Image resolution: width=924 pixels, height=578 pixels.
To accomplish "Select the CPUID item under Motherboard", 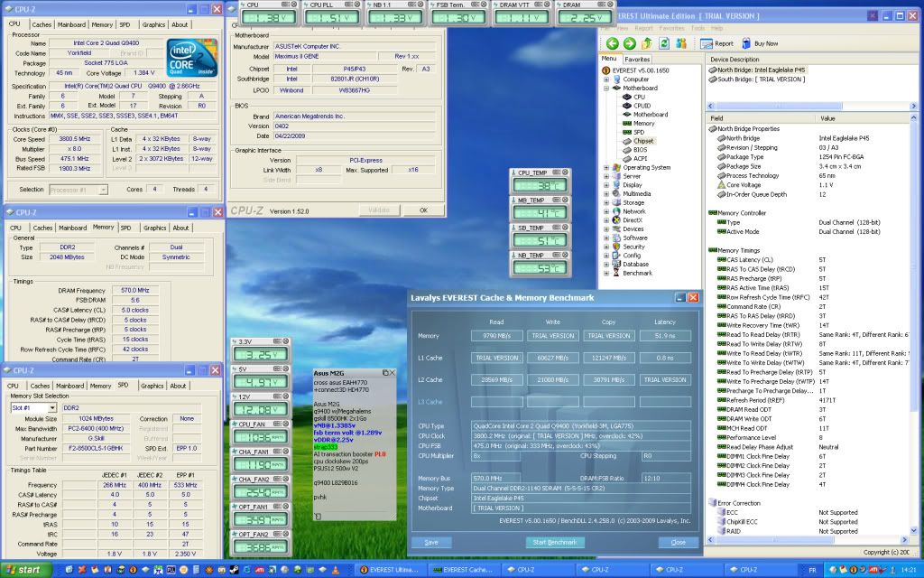I will tap(641, 106).
